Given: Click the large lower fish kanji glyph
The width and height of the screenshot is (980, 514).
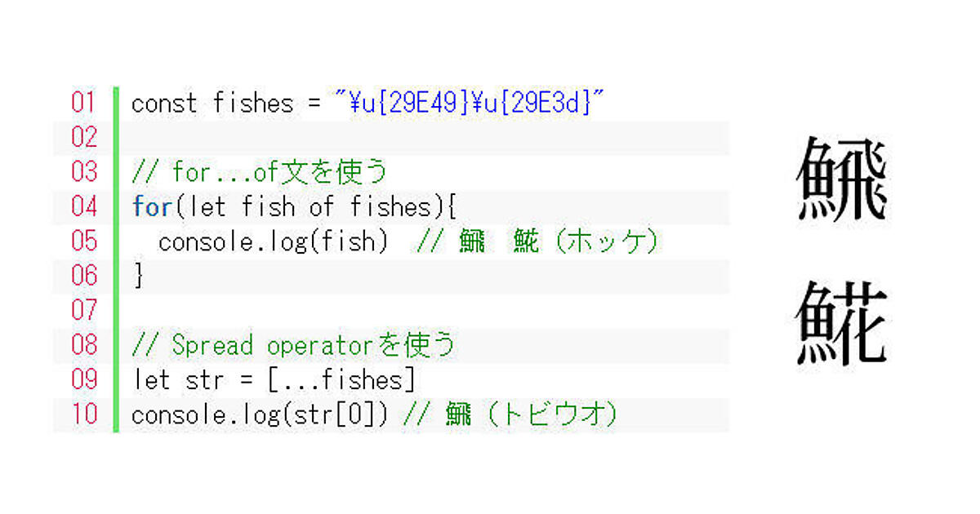Looking at the screenshot, I should [841, 323].
